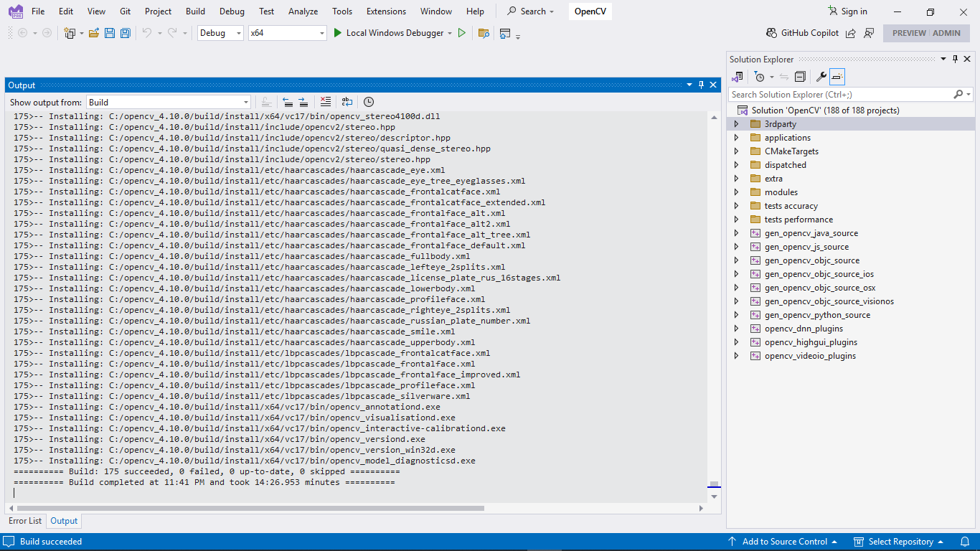The height and width of the screenshot is (551, 980).
Task: Click the Pending Changes Filter icon
Action: click(760, 77)
